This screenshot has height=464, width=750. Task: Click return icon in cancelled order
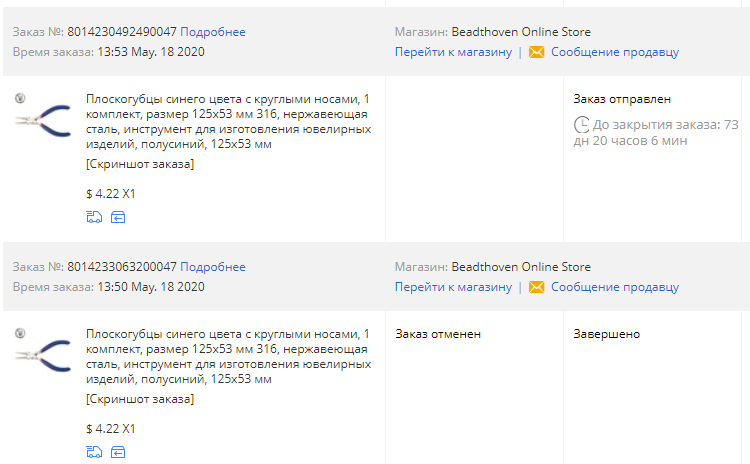118,452
